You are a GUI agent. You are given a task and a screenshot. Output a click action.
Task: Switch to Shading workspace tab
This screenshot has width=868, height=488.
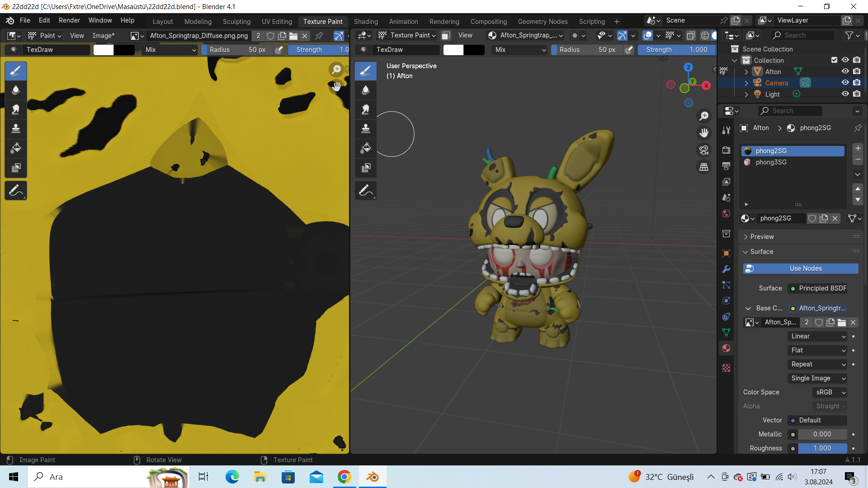(x=366, y=21)
